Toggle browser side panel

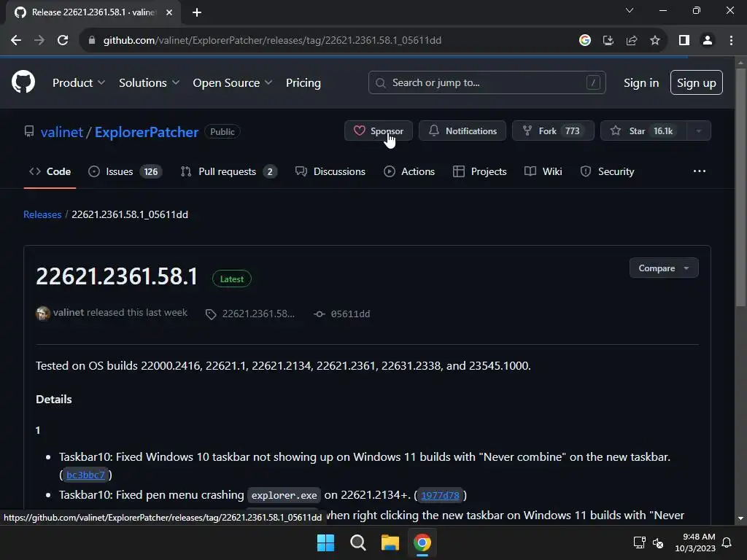coord(684,41)
